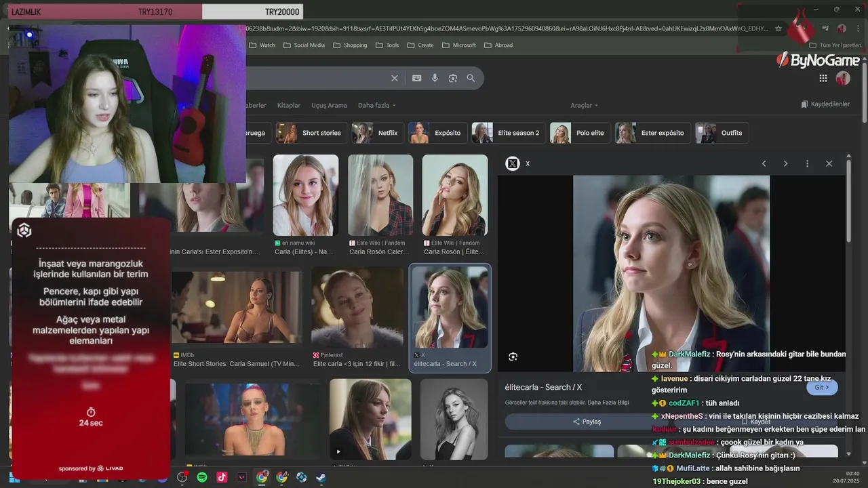
Task: Clear the Google search box text
Action: point(395,78)
